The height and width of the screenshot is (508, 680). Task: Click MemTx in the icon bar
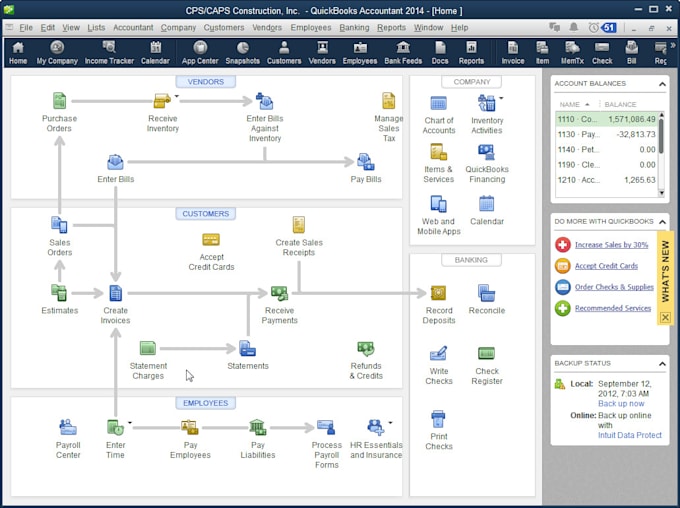click(572, 52)
